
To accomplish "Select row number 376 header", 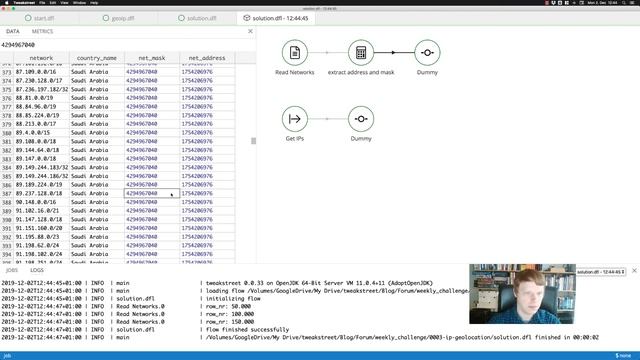I will pyautogui.click(x=7, y=98).
